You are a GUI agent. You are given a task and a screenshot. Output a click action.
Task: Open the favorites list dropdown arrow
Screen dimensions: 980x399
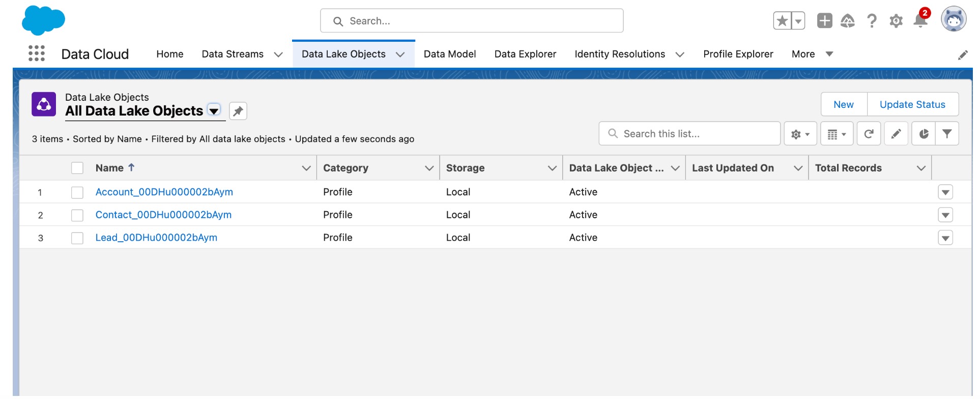(798, 21)
